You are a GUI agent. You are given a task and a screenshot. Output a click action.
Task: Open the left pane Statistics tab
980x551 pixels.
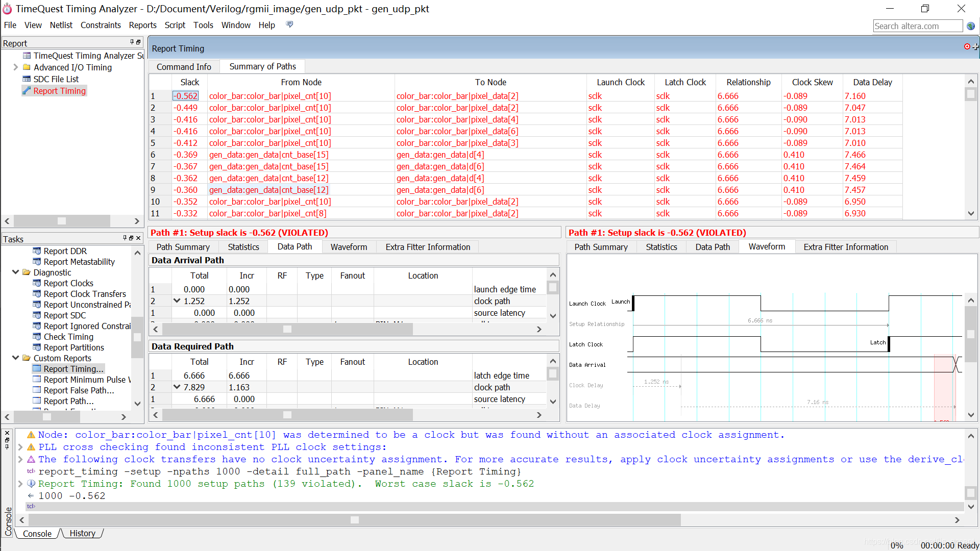(243, 247)
